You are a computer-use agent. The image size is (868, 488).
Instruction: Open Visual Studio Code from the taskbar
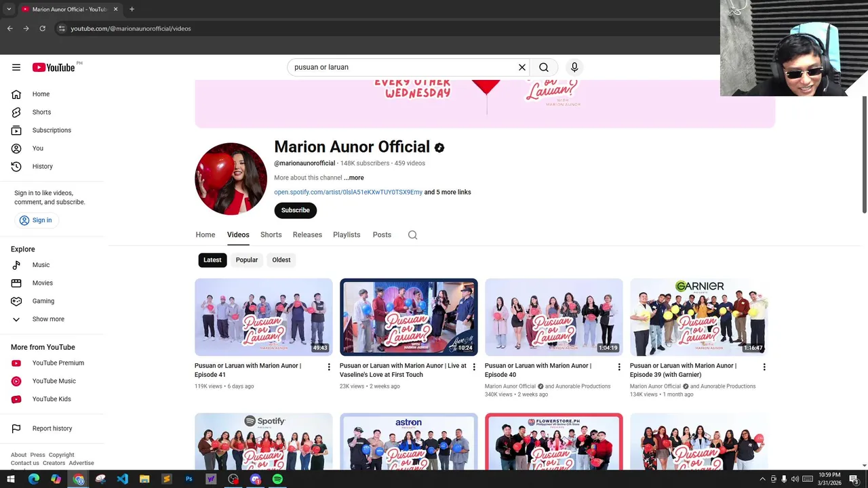122,479
